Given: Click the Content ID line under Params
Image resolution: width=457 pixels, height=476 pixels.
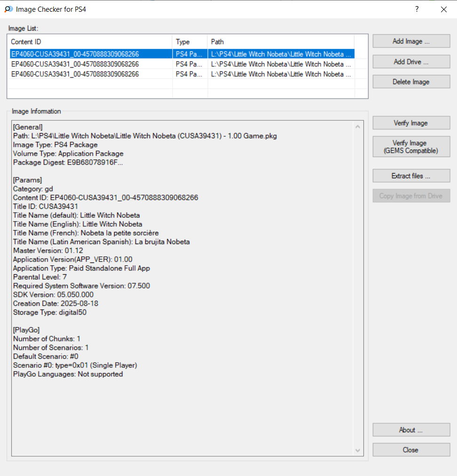Looking at the screenshot, I should coord(106,198).
